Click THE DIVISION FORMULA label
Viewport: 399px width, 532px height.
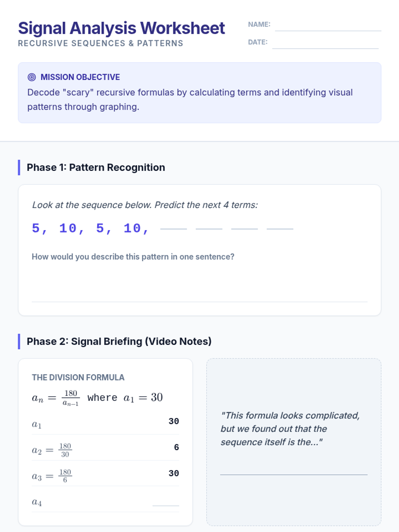tap(78, 377)
